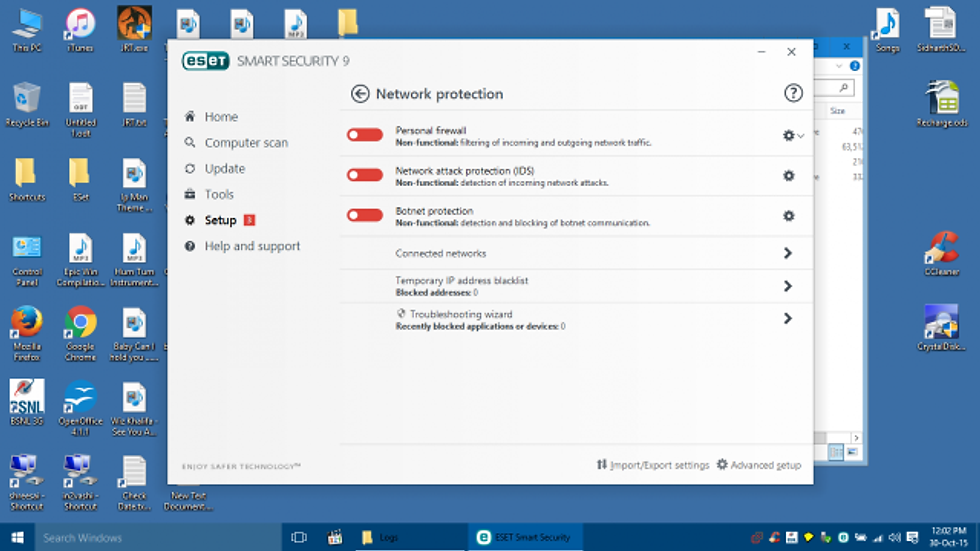The width and height of the screenshot is (980, 551).
Task: Click Size column header in Explorer window
Action: [x=839, y=111]
